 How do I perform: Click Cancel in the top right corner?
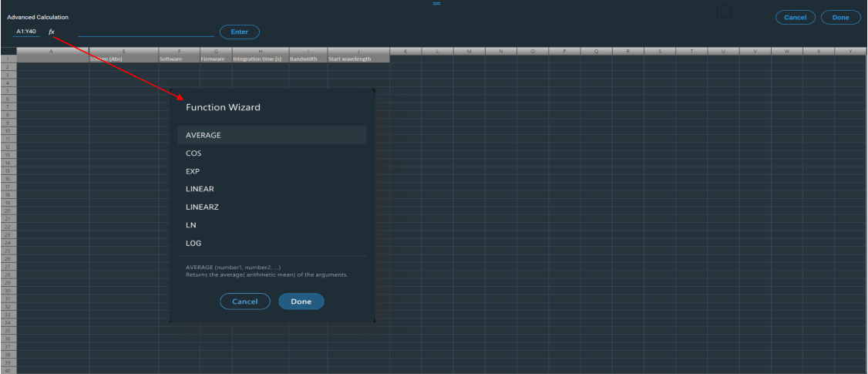[795, 17]
